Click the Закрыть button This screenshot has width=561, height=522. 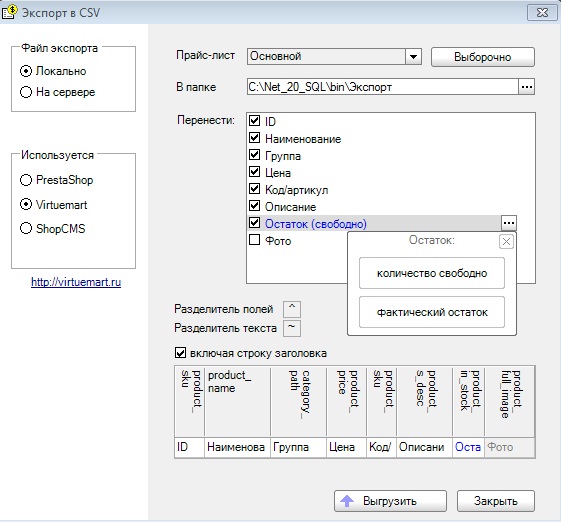496,501
